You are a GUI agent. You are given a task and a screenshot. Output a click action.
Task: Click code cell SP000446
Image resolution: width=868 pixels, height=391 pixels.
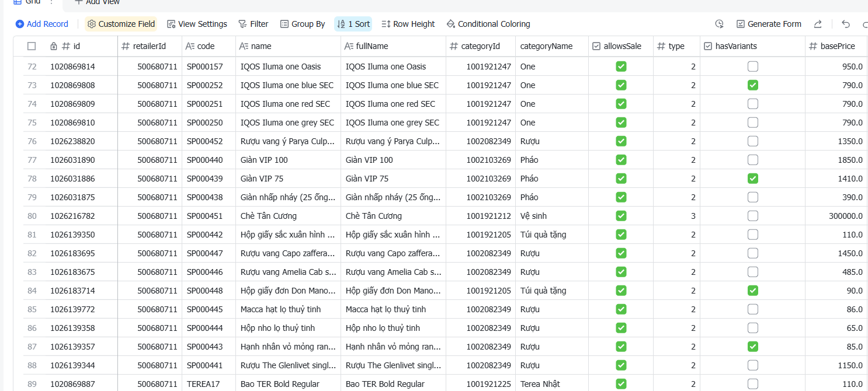click(209, 272)
